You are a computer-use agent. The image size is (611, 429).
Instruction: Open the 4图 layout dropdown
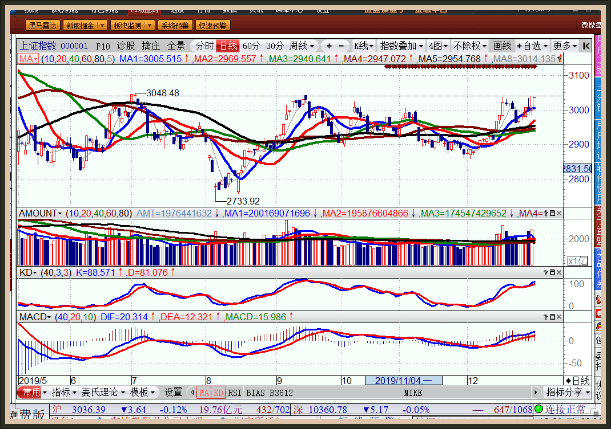click(438, 46)
